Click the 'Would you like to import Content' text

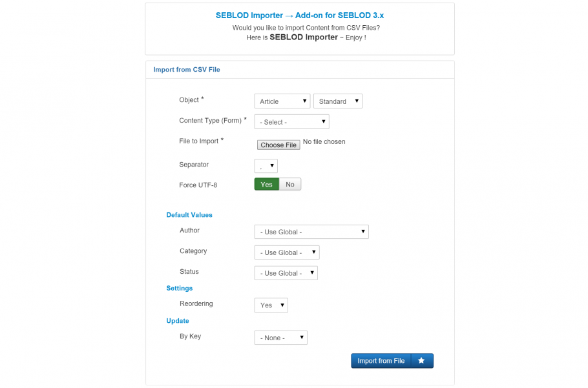(306, 28)
